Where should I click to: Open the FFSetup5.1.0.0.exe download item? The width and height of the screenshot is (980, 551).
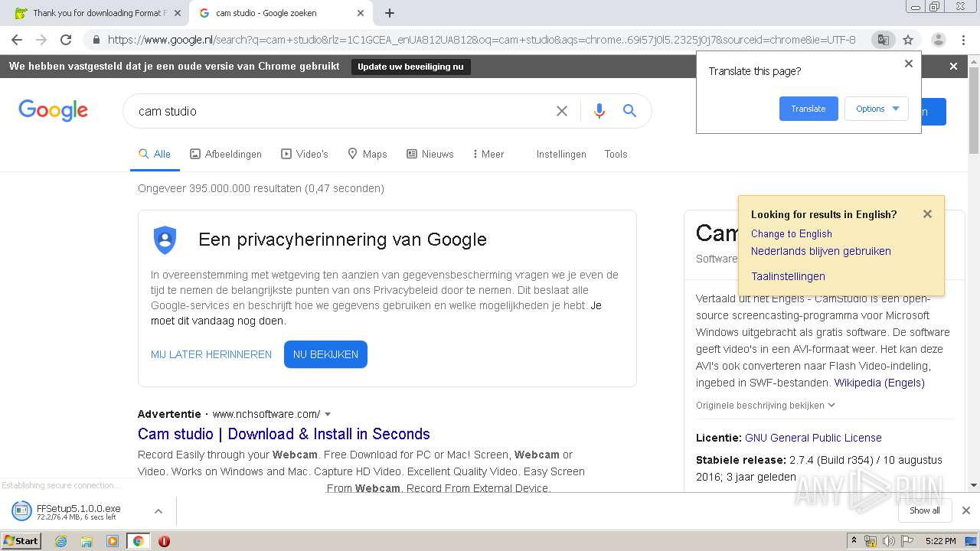pos(78,511)
